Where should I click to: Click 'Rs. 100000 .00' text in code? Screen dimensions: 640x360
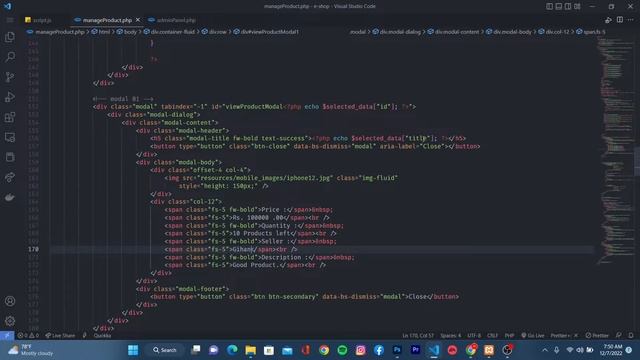pyautogui.click(x=258, y=218)
